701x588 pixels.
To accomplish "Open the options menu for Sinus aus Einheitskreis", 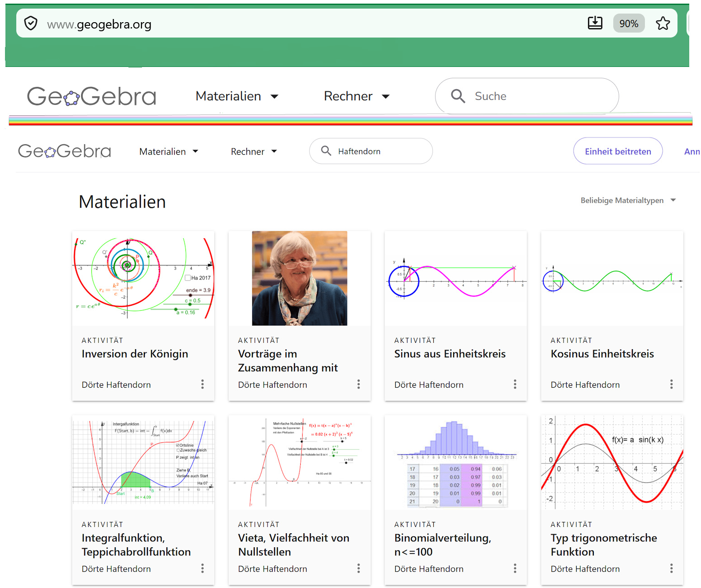I will [x=515, y=384].
